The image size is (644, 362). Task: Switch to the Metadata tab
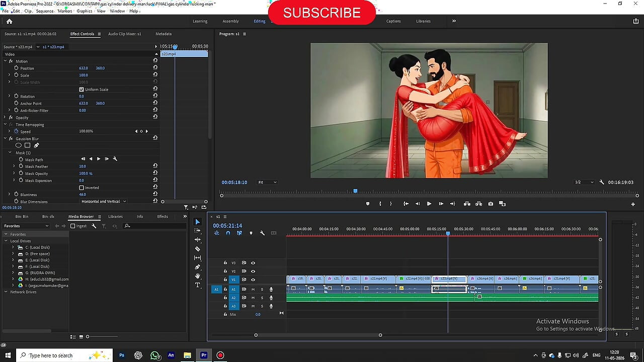[x=164, y=34]
